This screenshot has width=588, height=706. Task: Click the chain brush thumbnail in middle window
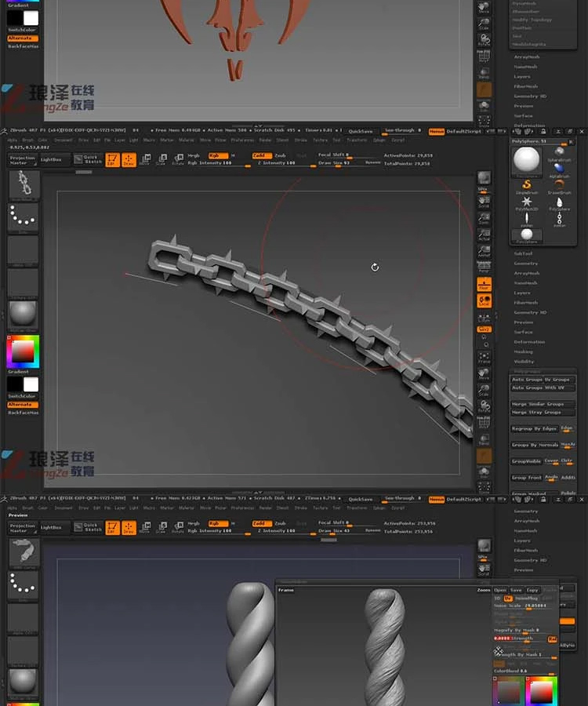(x=24, y=184)
